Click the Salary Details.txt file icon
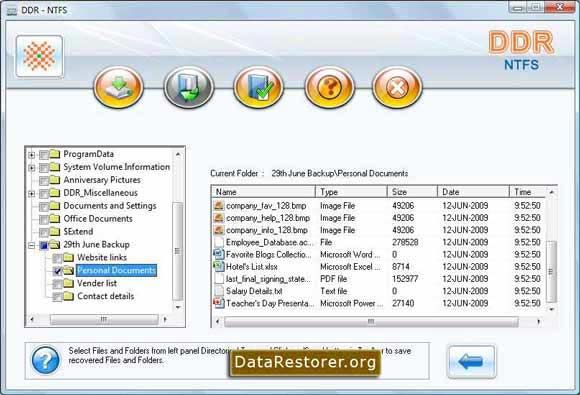The width and height of the screenshot is (580, 395). click(x=219, y=291)
